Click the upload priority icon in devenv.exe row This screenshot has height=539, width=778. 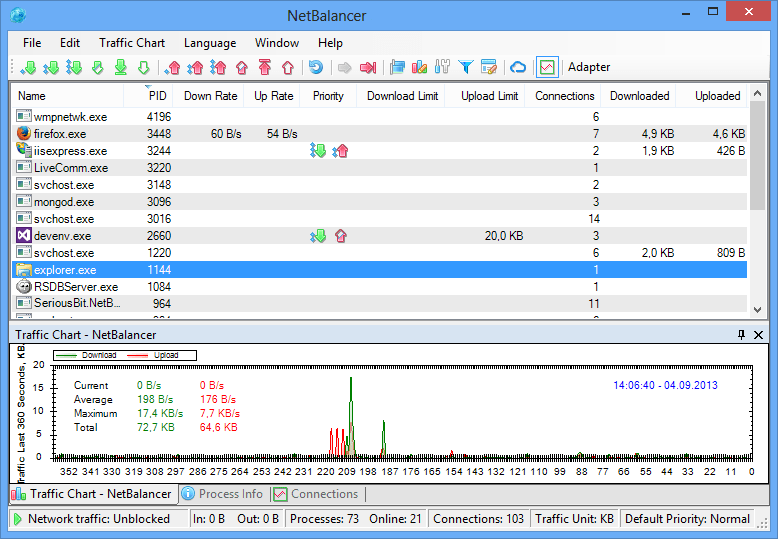point(340,236)
